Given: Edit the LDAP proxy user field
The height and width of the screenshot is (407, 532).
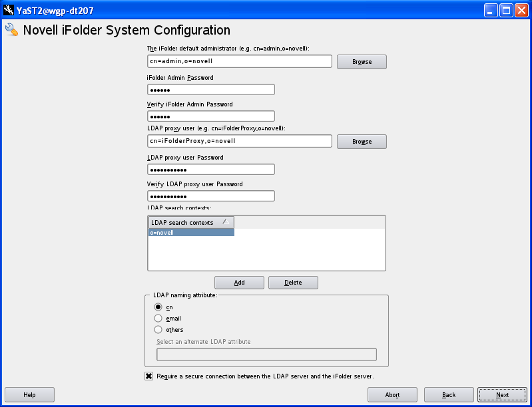Looking at the screenshot, I should [x=240, y=141].
